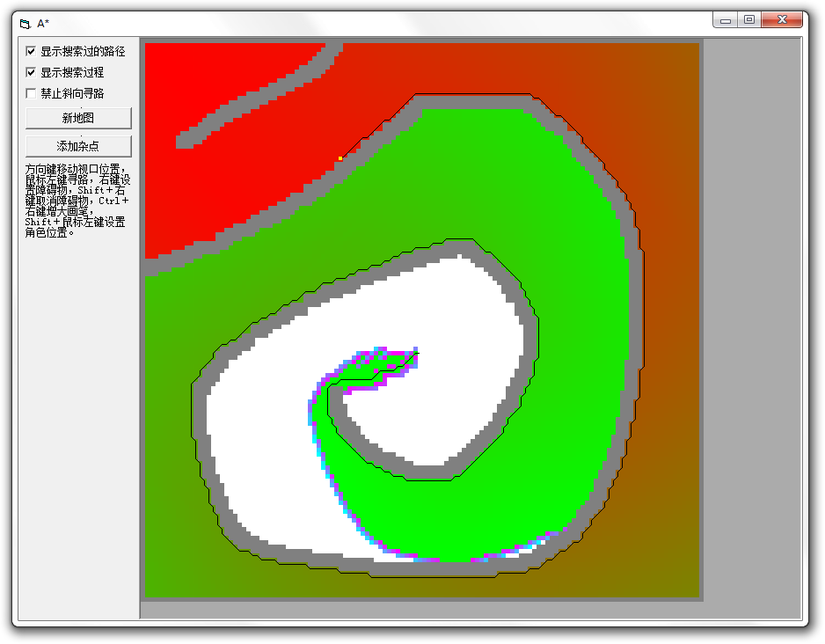Click the A* window title bar icon

point(26,24)
